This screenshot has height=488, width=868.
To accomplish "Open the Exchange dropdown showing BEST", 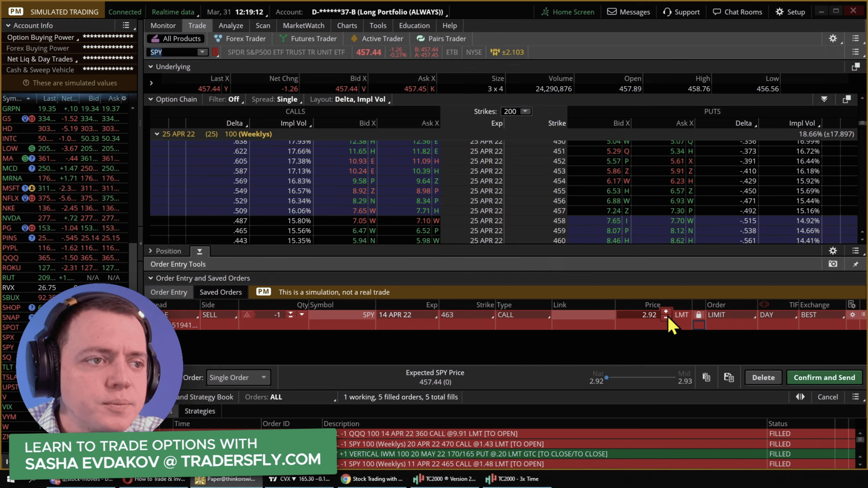I will 823,315.
